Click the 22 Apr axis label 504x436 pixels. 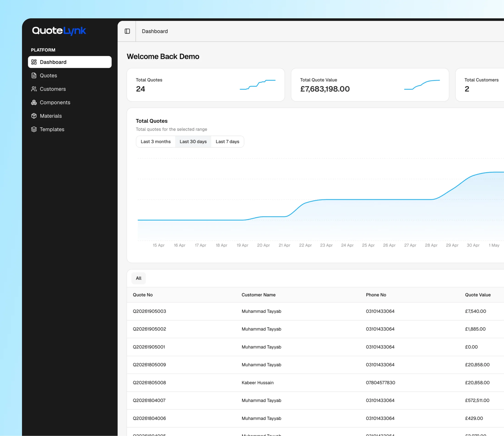coord(305,245)
